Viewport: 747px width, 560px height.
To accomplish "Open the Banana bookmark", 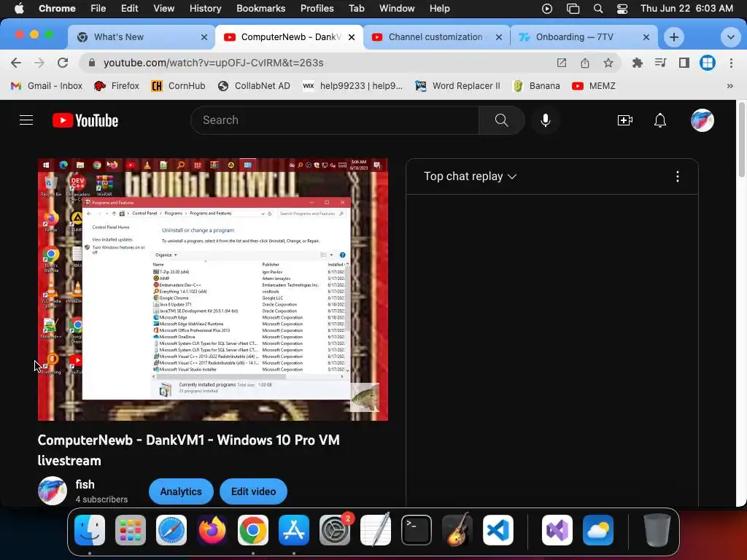I will coord(536,86).
